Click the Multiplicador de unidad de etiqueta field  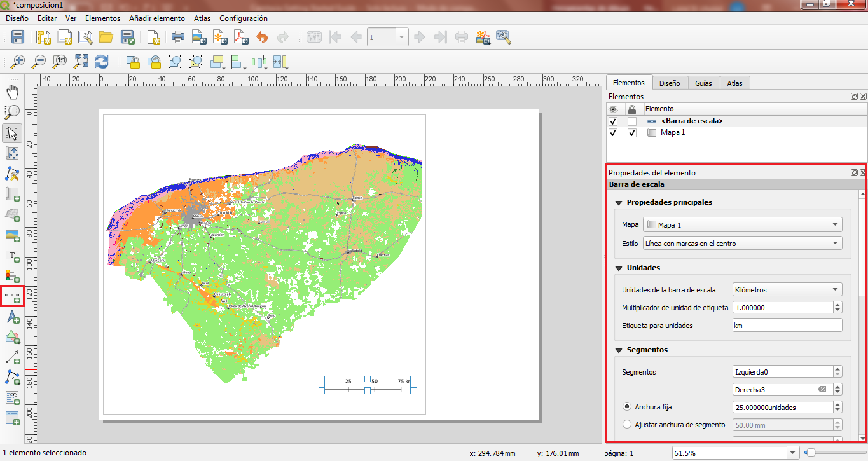coord(782,307)
